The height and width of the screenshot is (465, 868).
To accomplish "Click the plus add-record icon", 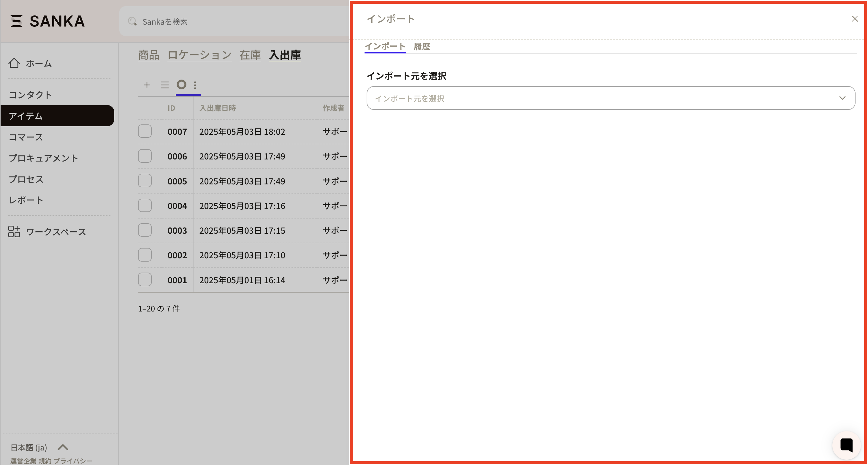I will [x=147, y=85].
